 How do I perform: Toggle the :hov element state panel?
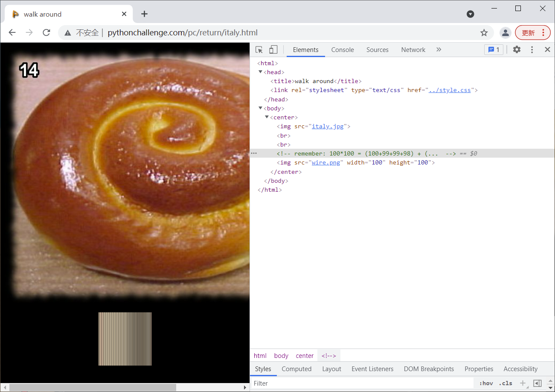(x=486, y=383)
